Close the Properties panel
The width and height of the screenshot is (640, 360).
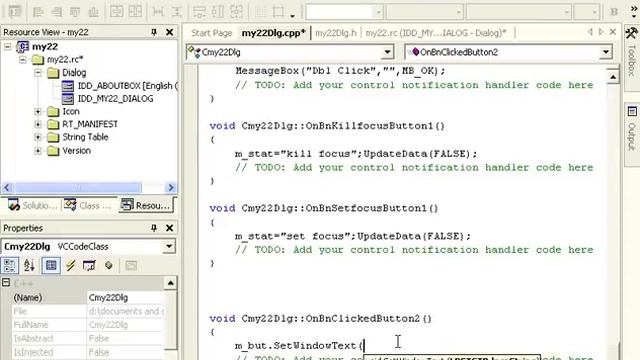[x=169, y=228]
